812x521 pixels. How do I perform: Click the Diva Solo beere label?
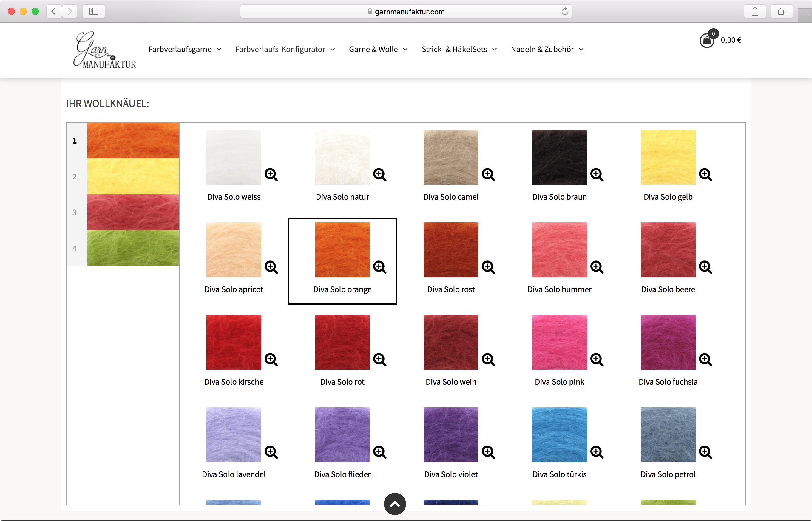[x=668, y=289]
